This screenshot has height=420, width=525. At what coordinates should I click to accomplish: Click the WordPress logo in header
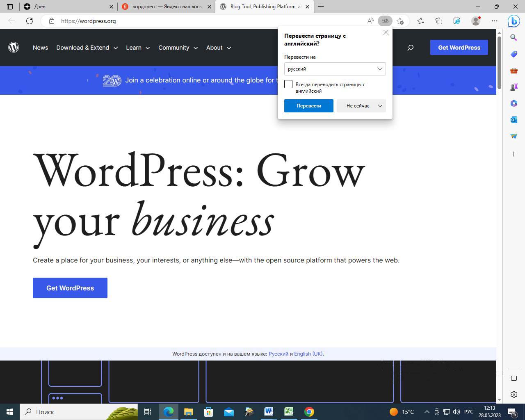pos(14,48)
